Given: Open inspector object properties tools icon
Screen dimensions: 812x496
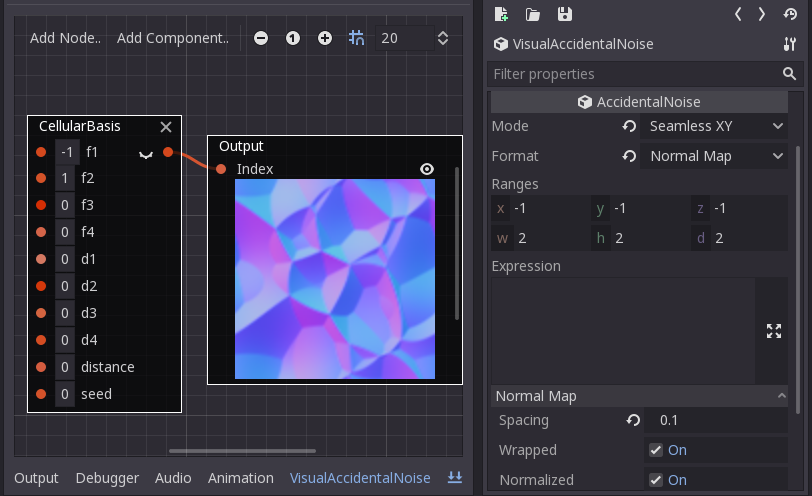Looking at the screenshot, I should [x=790, y=45].
